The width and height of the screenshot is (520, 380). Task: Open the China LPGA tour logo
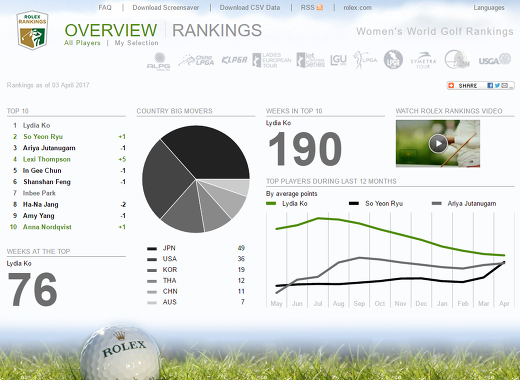(x=197, y=60)
